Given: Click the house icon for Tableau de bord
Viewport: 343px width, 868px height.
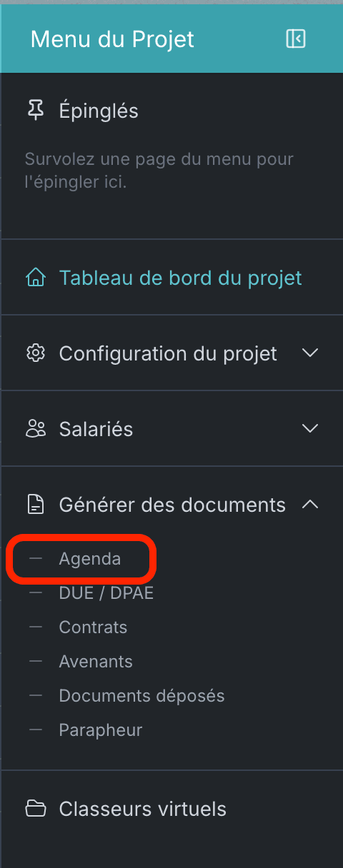Looking at the screenshot, I should tap(35, 277).
